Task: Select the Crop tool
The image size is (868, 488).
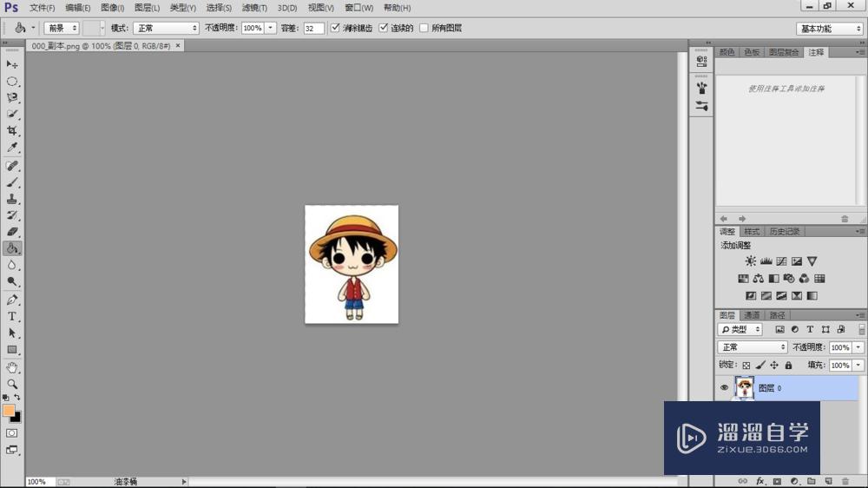Action: click(x=11, y=131)
